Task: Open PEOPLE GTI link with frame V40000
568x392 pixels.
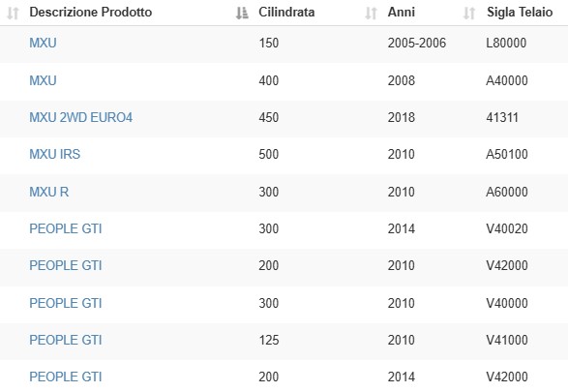Action: [x=66, y=303]
